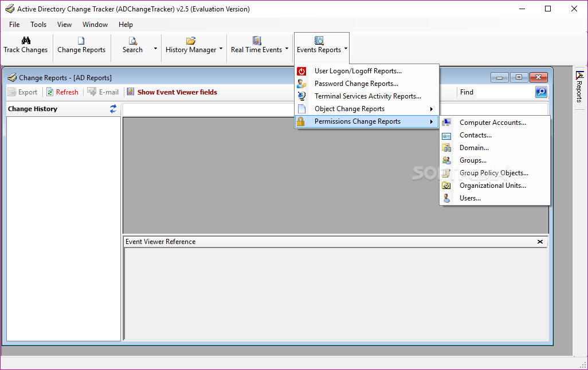Select Group Policy Objects entry
The height and width of the screenshot is (370, 588).
tap(495, 173)
